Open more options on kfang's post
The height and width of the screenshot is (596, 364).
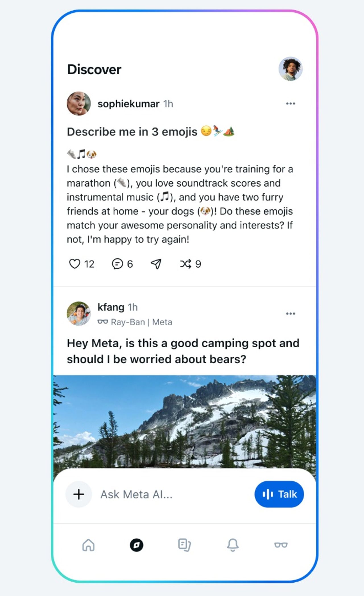pyautogui.click(x=291, y=313)
